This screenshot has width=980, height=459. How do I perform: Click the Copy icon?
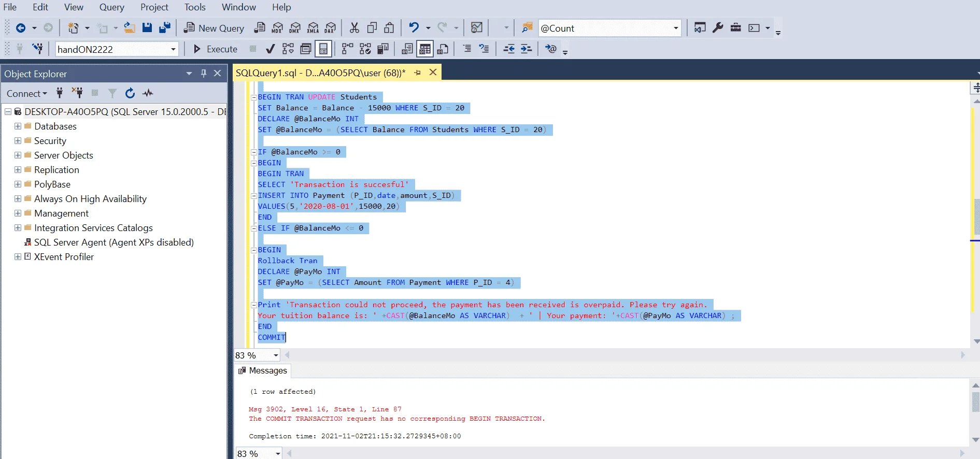click(372, 28)
